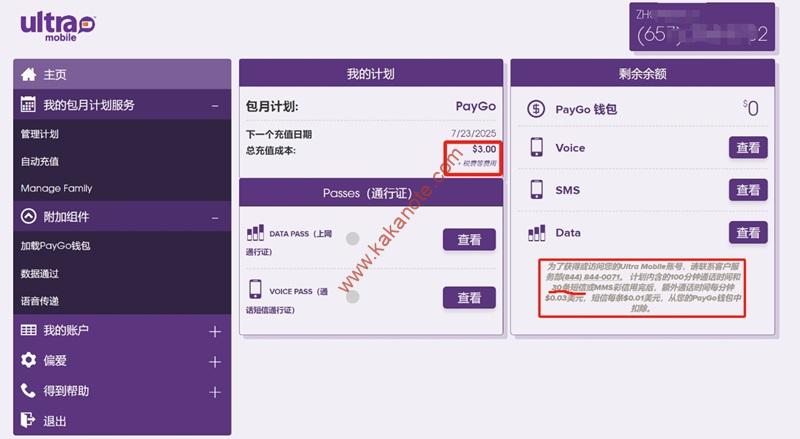Click the circled arrow icon beside 附加组件
Image resolution: width=800 pixels, height=439 pixels.
29,216
